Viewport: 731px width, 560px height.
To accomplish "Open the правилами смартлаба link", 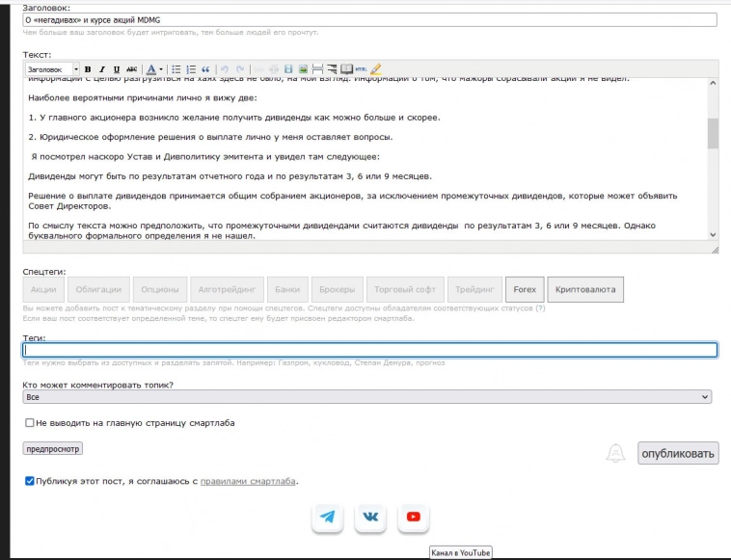I will [248, 481].
